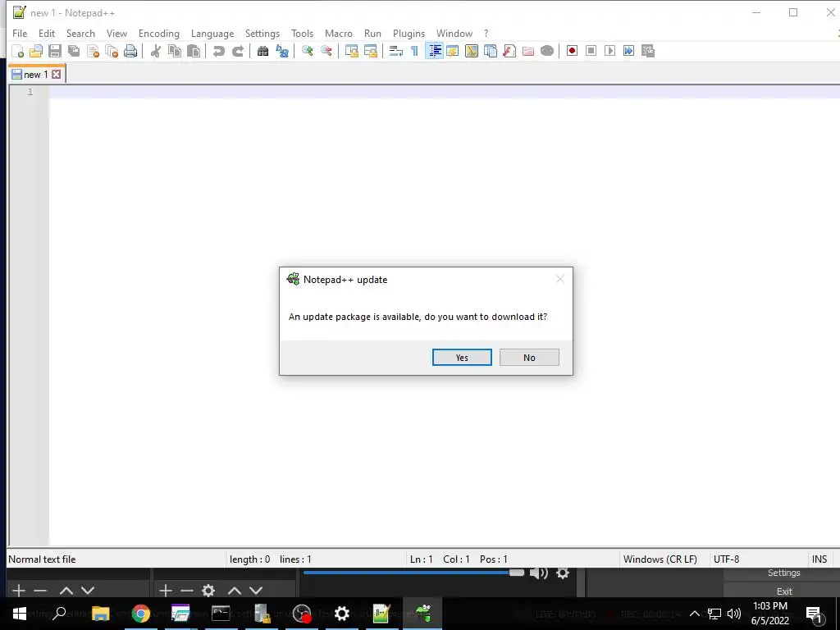Click the Stop Recording macro icon

[591, 51]
